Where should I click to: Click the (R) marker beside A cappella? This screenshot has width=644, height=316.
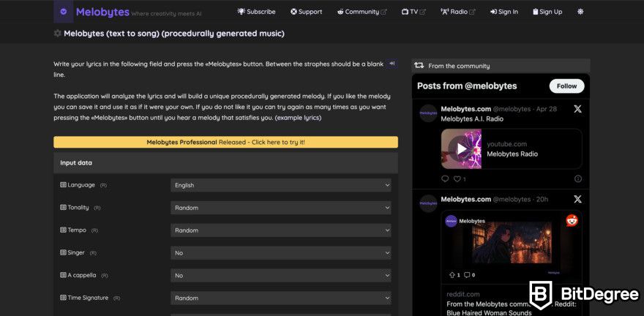[x=105, y=276]
